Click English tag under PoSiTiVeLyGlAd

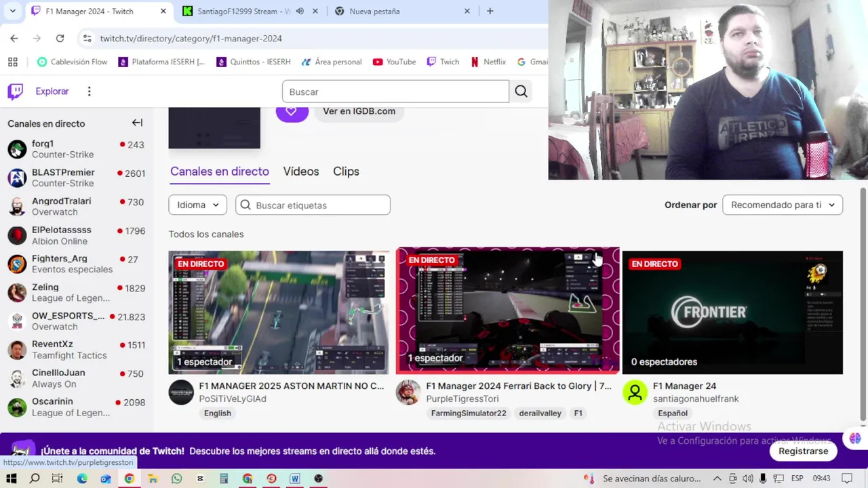click(218, 413)
